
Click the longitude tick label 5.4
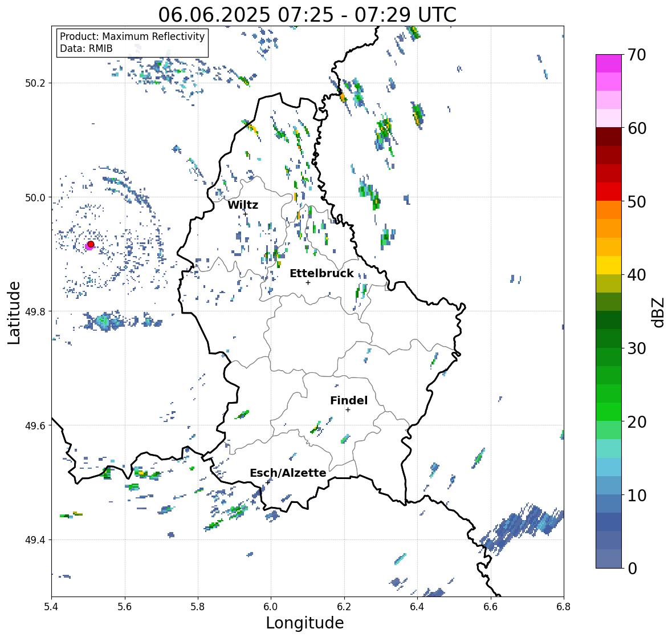[51, 607]
